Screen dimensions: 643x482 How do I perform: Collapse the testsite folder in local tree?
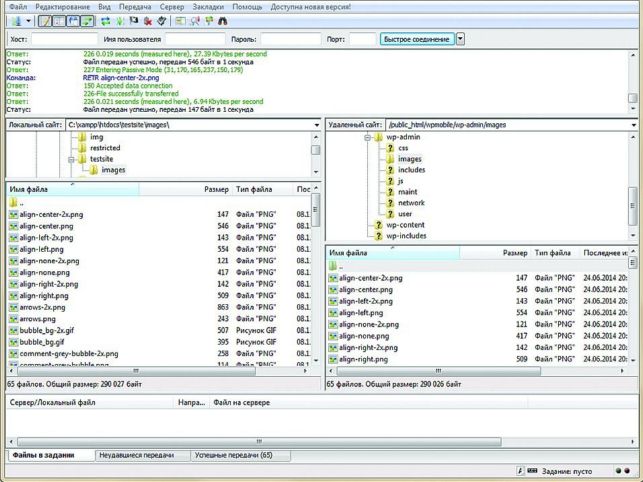(x=71, y=159)
